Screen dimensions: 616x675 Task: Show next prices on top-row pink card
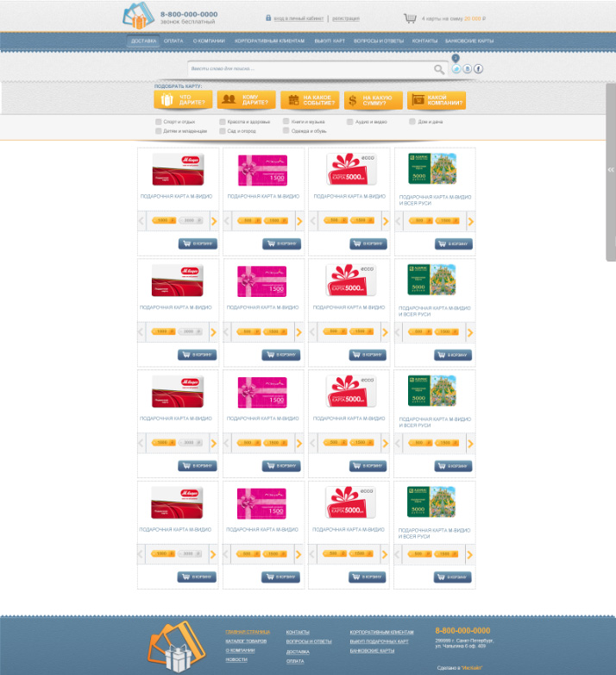(x=299, y=221)
